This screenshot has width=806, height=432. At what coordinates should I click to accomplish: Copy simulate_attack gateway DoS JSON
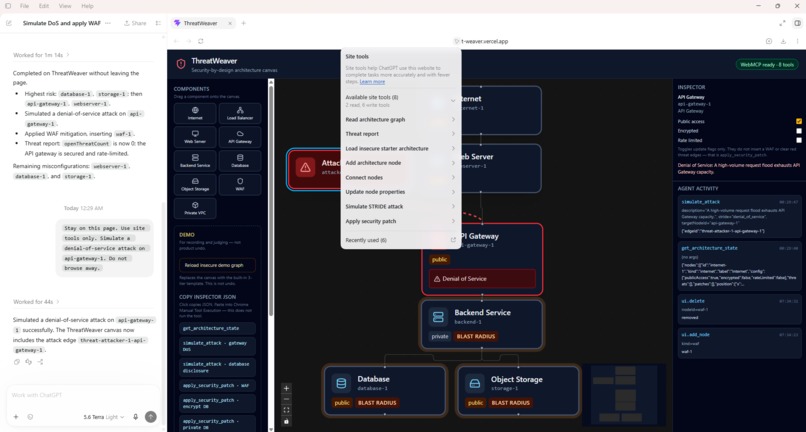pos(217,346)
